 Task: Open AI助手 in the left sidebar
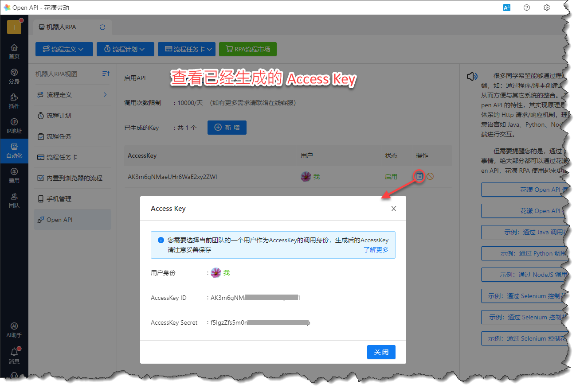[14, 330]
